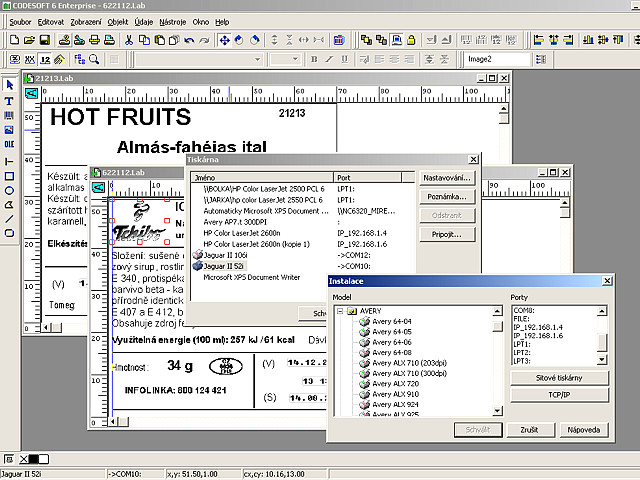The image size is (640, 480).
Task: Select the Barcode tool
Action: tap(9, 116)
